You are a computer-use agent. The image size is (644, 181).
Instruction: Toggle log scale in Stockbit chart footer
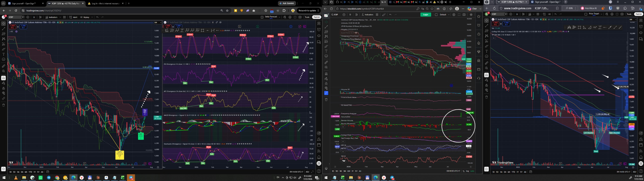coord(467,171)
